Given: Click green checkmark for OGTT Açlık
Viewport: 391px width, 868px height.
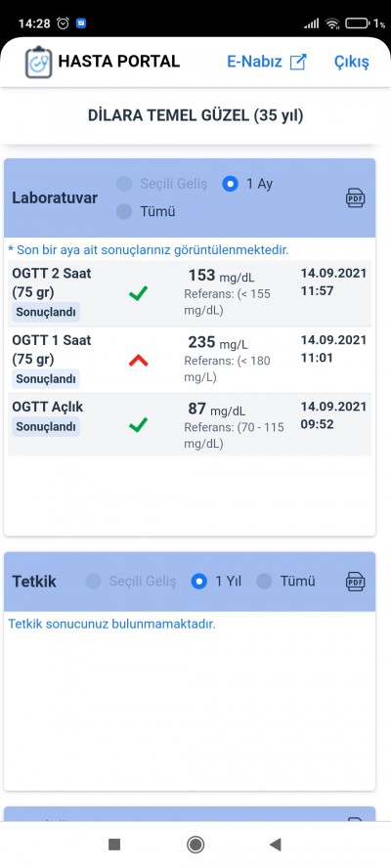Looking at the screenshot, I should pos(138,425).
